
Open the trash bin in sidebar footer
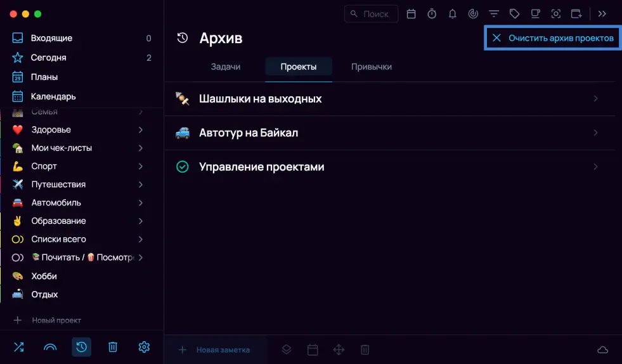pos(113,347)
